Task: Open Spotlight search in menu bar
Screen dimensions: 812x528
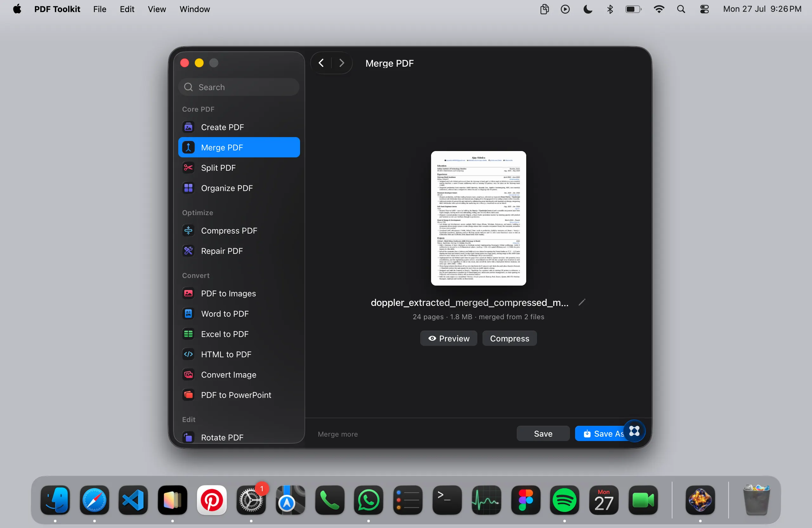Action: pyautogui.click(x=681, y=9)
